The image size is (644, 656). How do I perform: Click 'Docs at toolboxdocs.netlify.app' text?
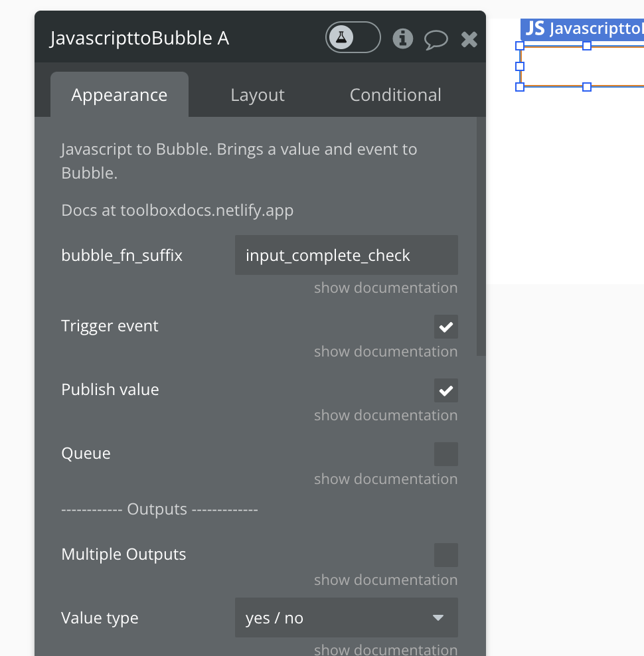click(x=177, y=210)
